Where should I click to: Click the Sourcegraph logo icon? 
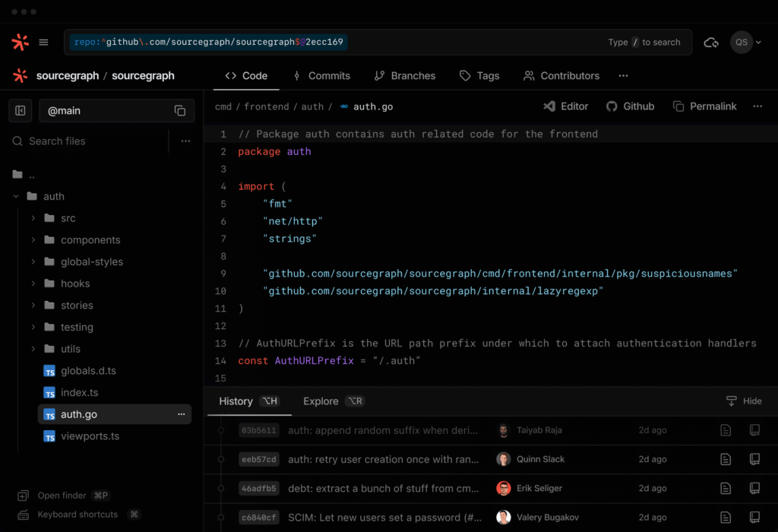click(21, 43)
